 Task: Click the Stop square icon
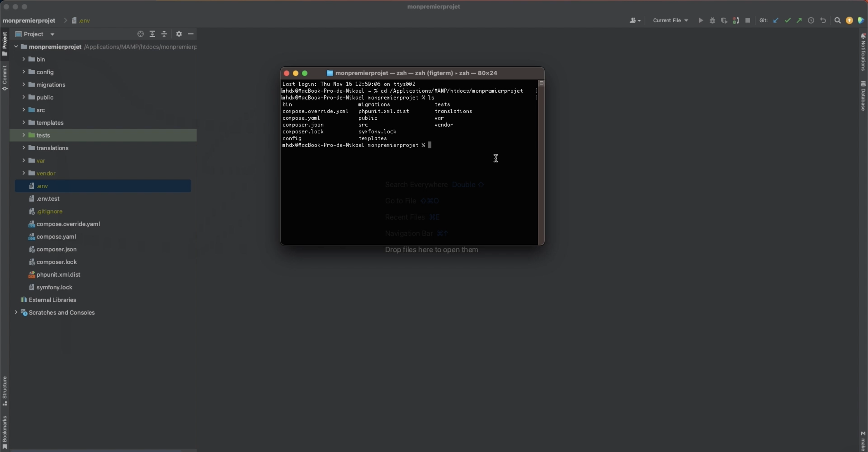[748, 20]
